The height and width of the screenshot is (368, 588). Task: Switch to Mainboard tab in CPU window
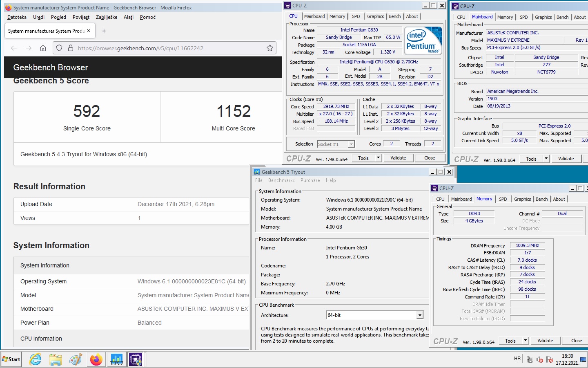314,16
